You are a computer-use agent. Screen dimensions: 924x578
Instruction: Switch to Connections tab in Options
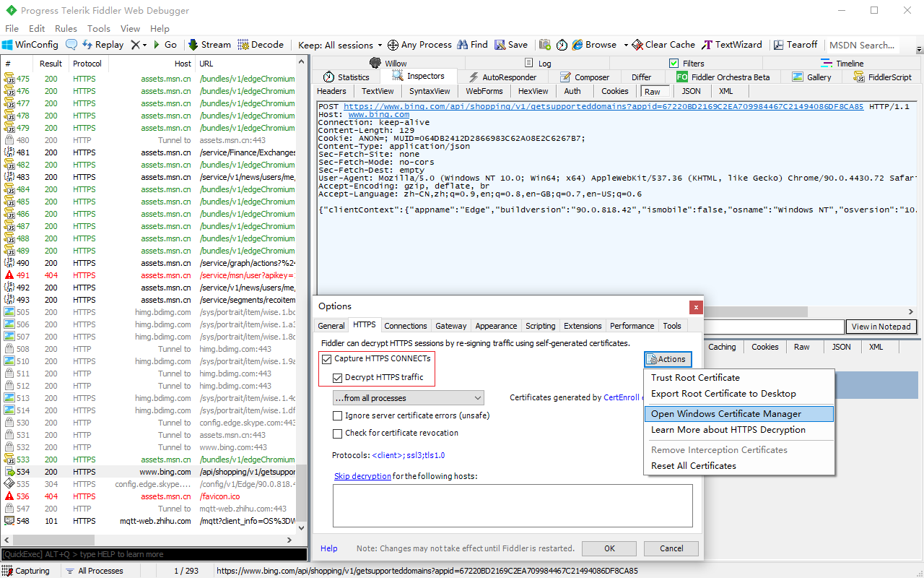(x=406, y=326)
